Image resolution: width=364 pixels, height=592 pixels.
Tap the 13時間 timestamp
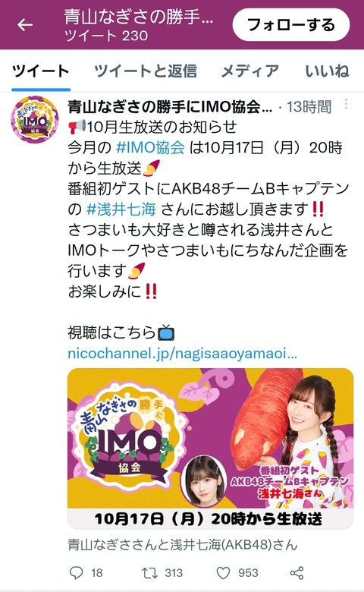coord(309,107)
